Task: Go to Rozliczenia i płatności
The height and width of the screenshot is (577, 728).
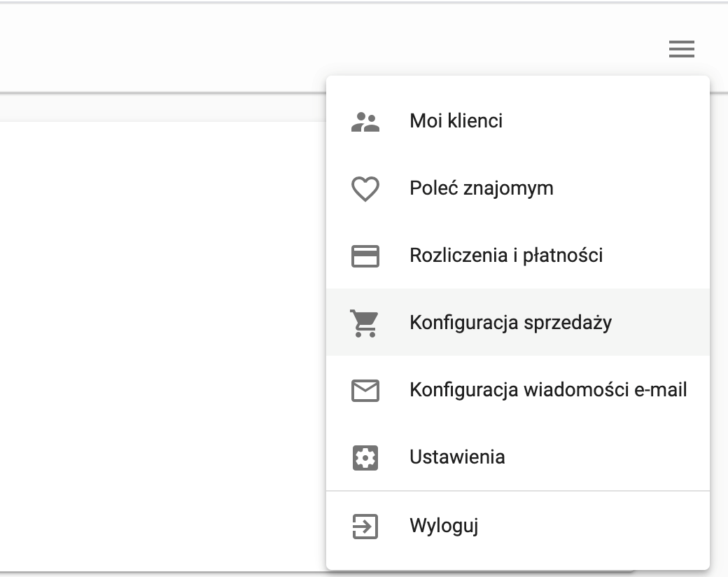Action: (x=518, y=255)
